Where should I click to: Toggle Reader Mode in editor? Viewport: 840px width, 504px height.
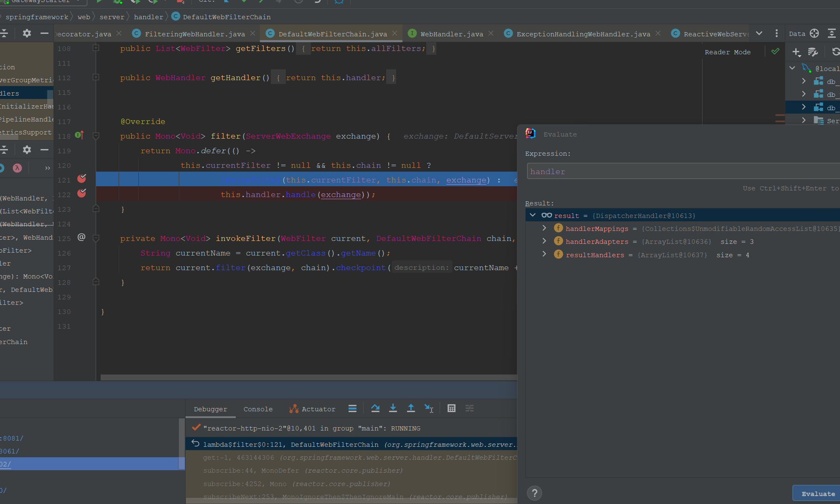(728, 52)
